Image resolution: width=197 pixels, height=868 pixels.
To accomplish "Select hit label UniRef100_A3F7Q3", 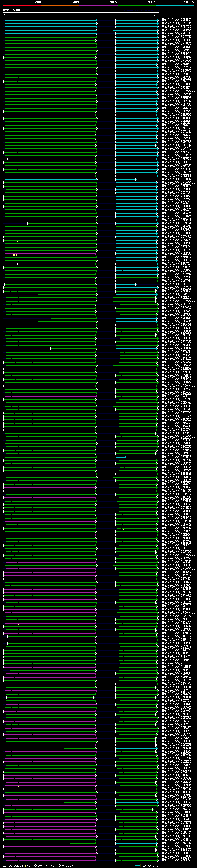I will click(177, 104).
